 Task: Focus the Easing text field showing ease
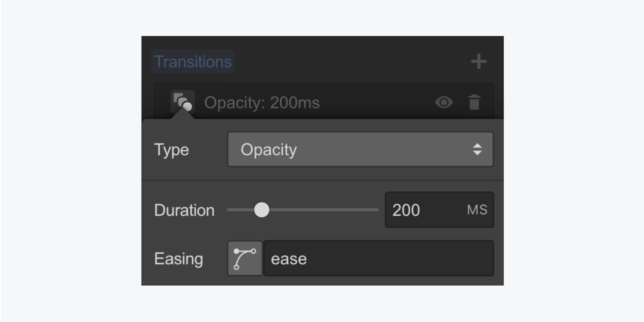(378, 259)
